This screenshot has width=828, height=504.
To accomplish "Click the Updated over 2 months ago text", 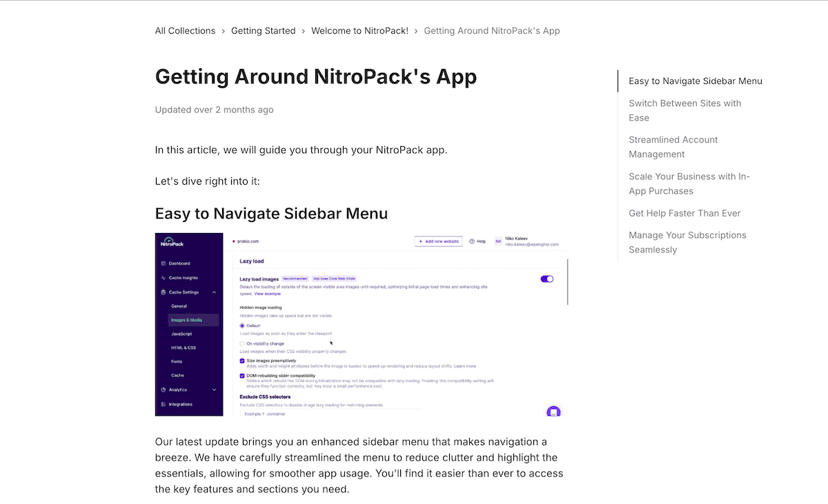I will click(x=214, y=110).
